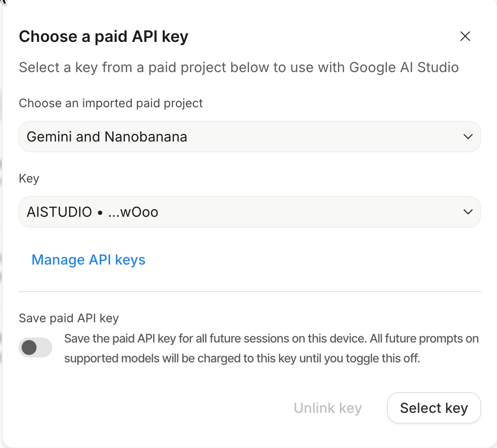The width and height of the screenshot is (497, 448).
Task: Click the "Key" field label
Action: 29,178
